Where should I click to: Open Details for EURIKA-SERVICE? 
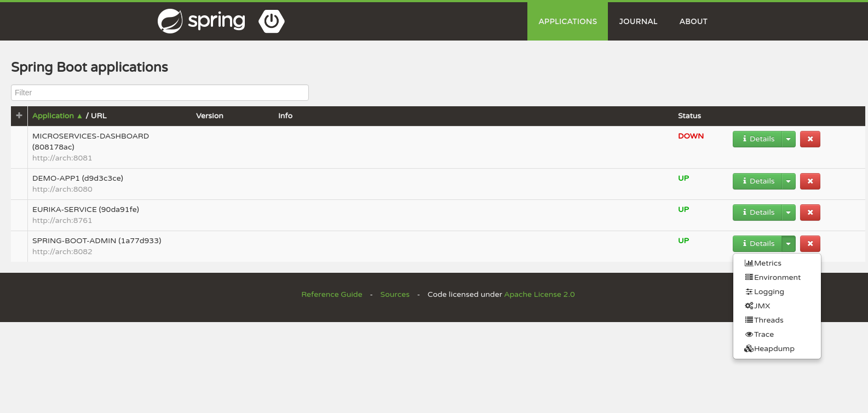pos(757,213)
